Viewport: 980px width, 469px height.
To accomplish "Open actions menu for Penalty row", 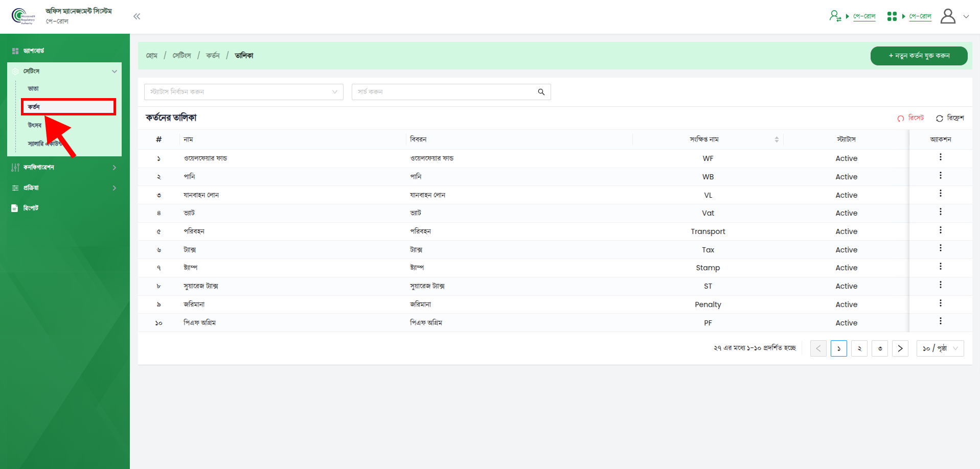I will click(940, 303).
